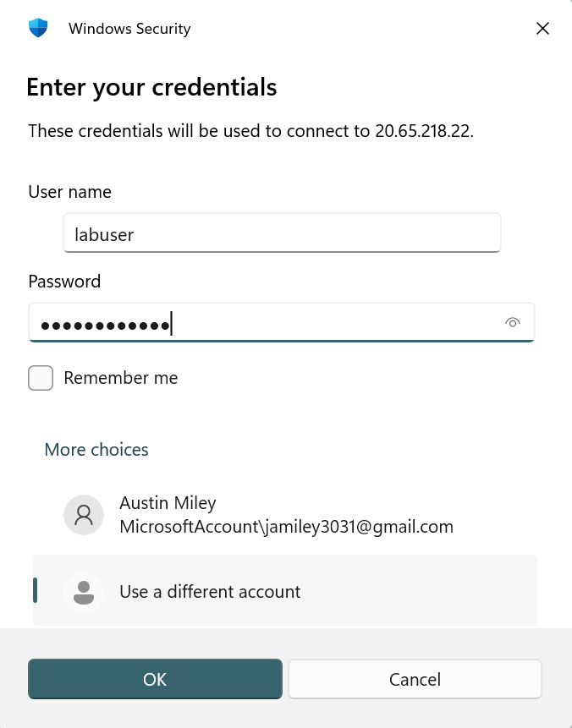The height and width of the screenshot is (728, 572).
Task: Cancel the credentials prompt
Action: (x=415, y=679)
